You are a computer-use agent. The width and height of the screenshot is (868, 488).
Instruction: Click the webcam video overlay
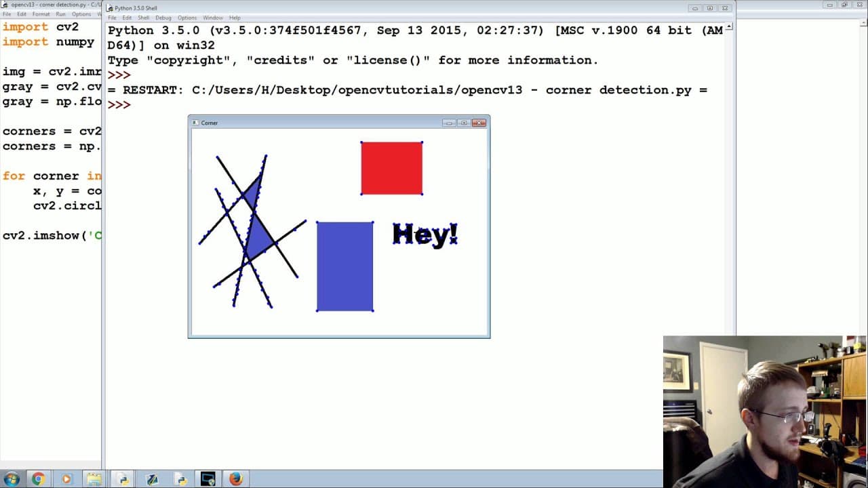click(765, 411)
